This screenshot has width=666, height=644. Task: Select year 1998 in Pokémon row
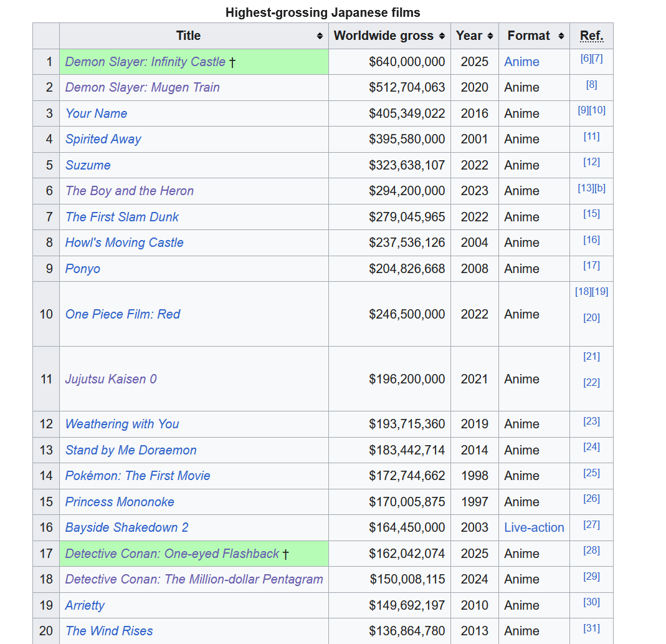[475, 476]
